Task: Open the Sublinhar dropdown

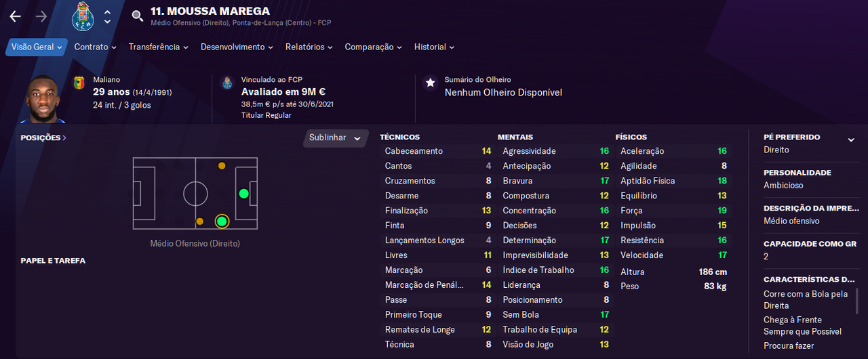Action: [x=335, y=138]
